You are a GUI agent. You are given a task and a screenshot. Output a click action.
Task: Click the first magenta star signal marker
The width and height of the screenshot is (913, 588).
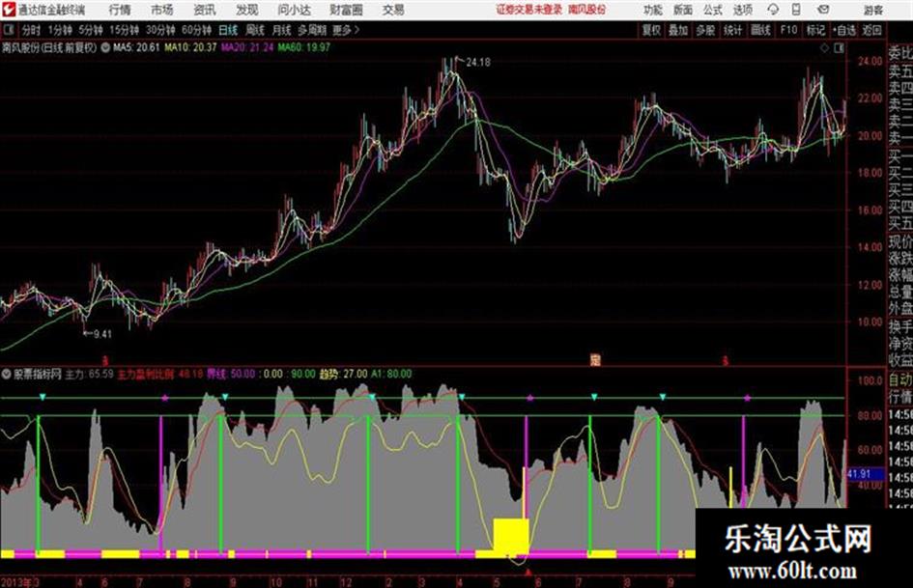(165, 398)
